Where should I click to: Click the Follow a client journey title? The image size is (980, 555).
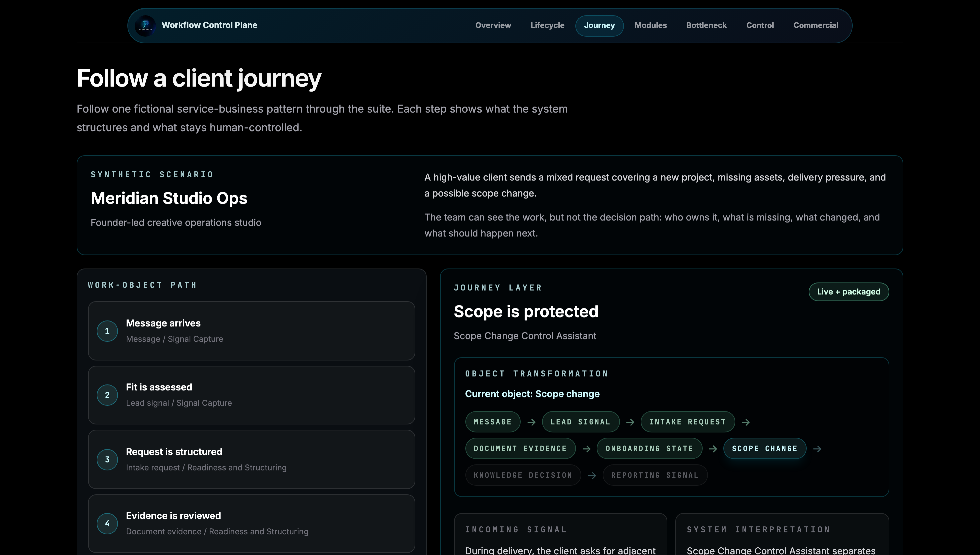[x=199, y=78]
